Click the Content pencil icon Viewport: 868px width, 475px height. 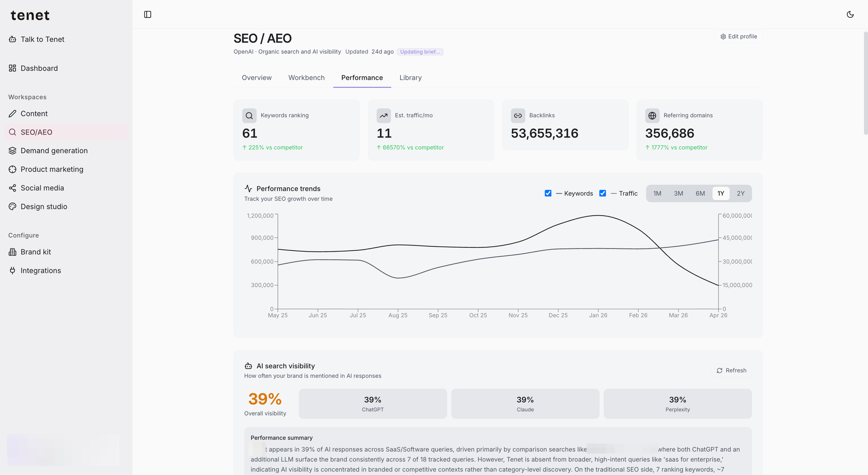tap(13, 114)
